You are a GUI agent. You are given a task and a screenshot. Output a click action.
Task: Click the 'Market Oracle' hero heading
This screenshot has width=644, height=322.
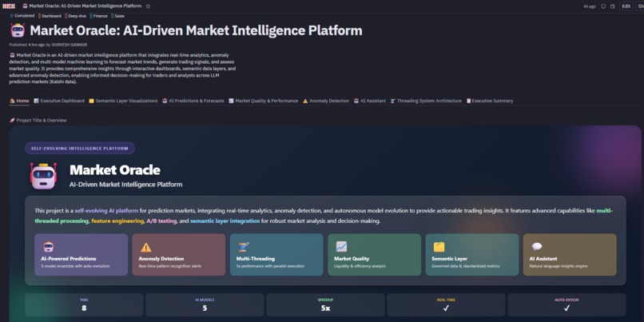115,170
